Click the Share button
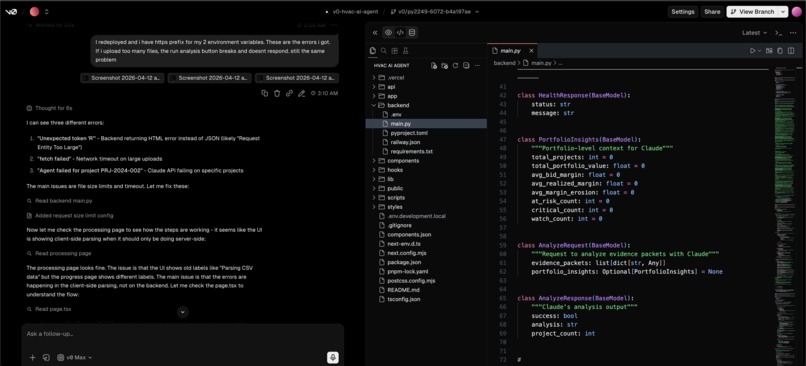This screenshot has height=366, width=806. pos(712,11)
